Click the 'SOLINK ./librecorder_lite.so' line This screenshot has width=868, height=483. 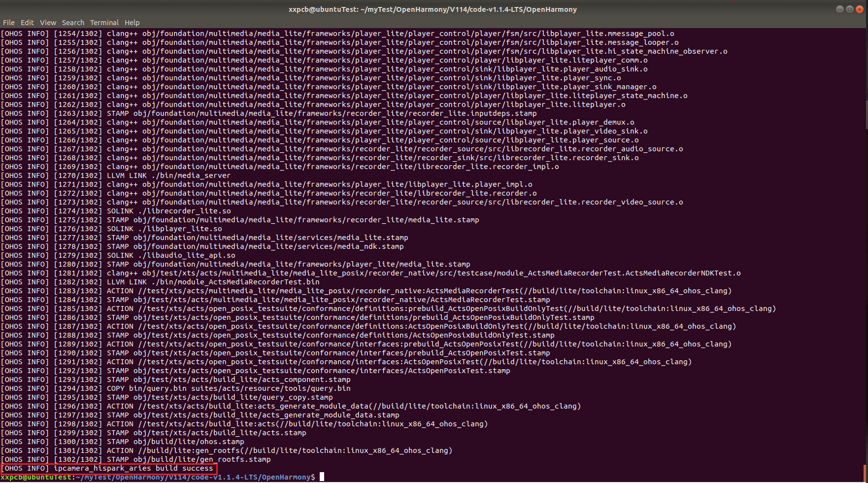(168, 211)
